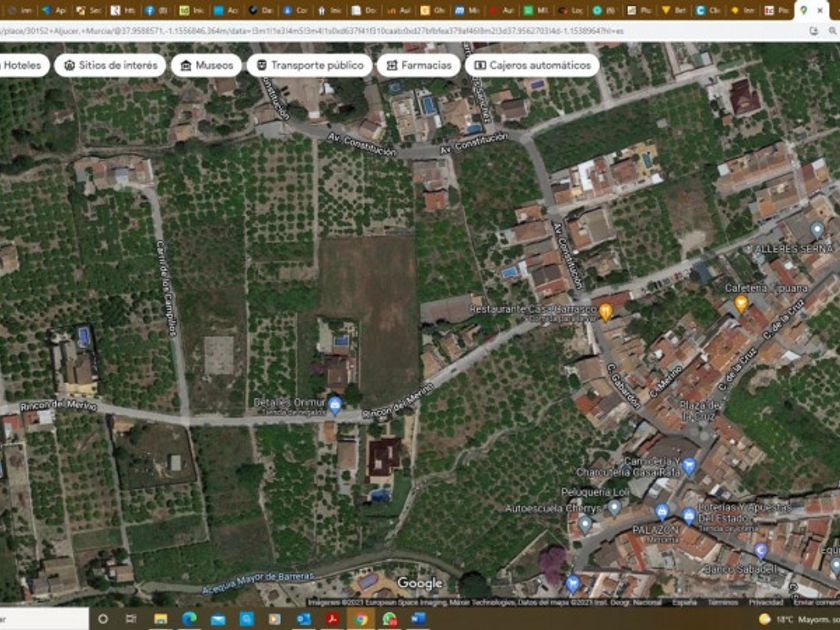Open the Privacidad footer link
The image size is (840, 630).
click(x=766, y=603)
